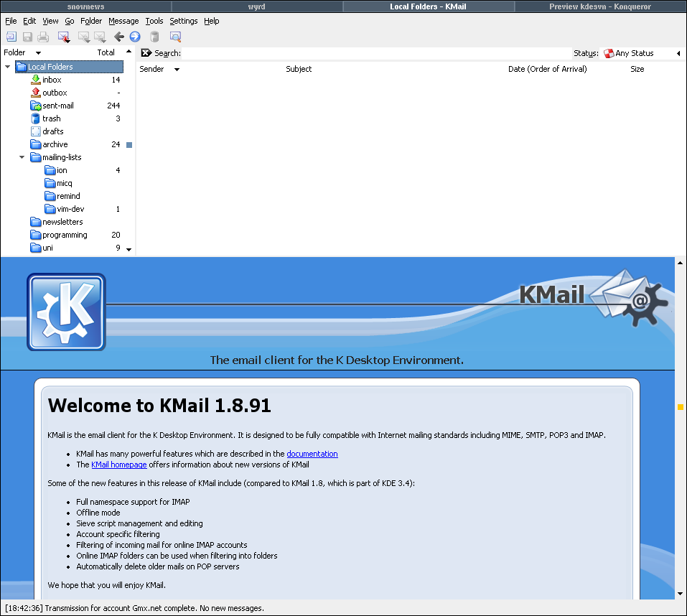
Task: Click the Reply toolbar icon
Action: click(x=84, y=37)
